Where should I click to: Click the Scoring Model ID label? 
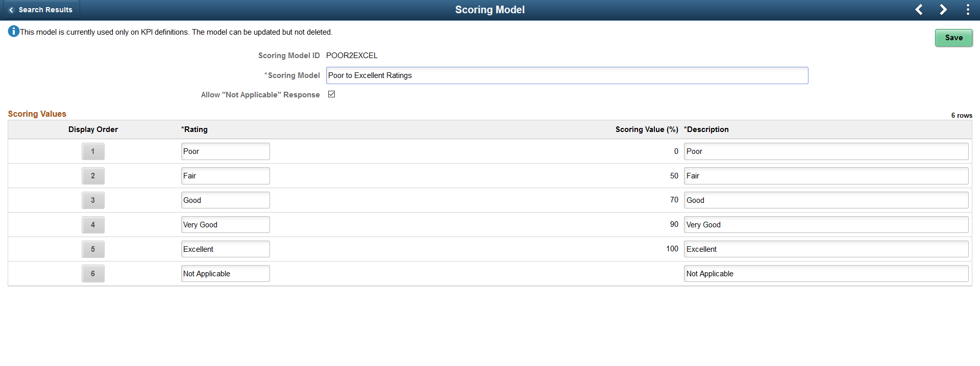click(x=289, y=56)
